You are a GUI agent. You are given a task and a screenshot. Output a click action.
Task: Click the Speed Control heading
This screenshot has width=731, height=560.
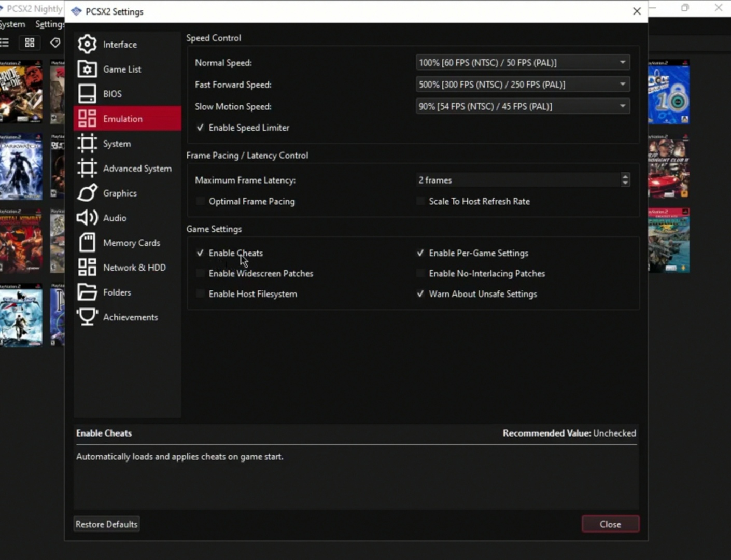coord(214,38)
